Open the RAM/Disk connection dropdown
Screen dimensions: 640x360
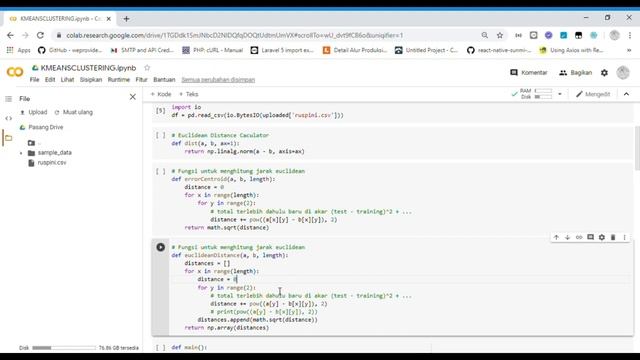click(x=560, y=94)
